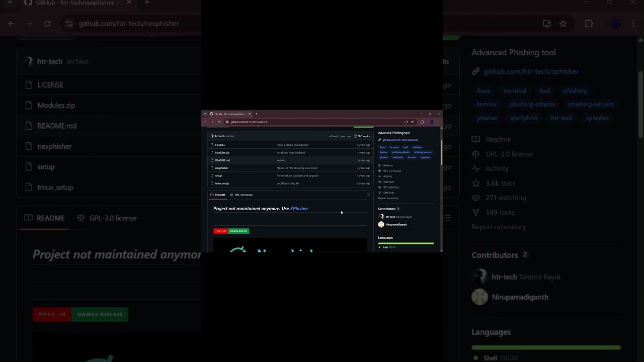Open the setup file
Image resolution: width=644 pixels, height=362 pixels.
218,175
